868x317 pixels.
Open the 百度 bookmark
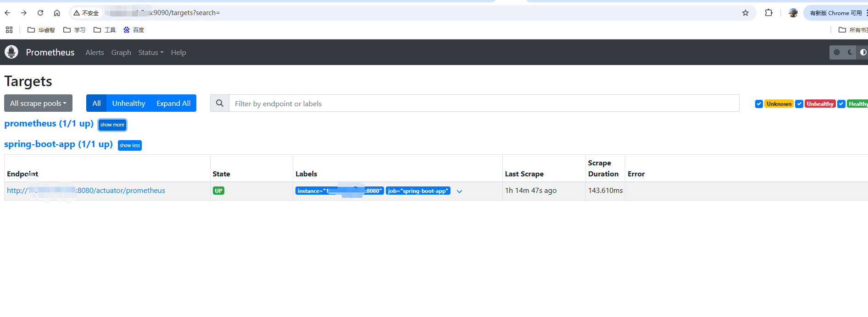click(134, 30)
